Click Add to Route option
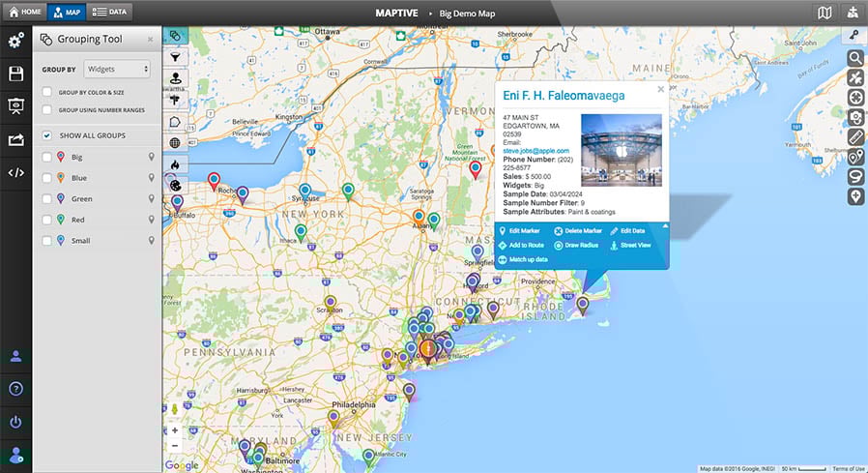 point(521,246)
